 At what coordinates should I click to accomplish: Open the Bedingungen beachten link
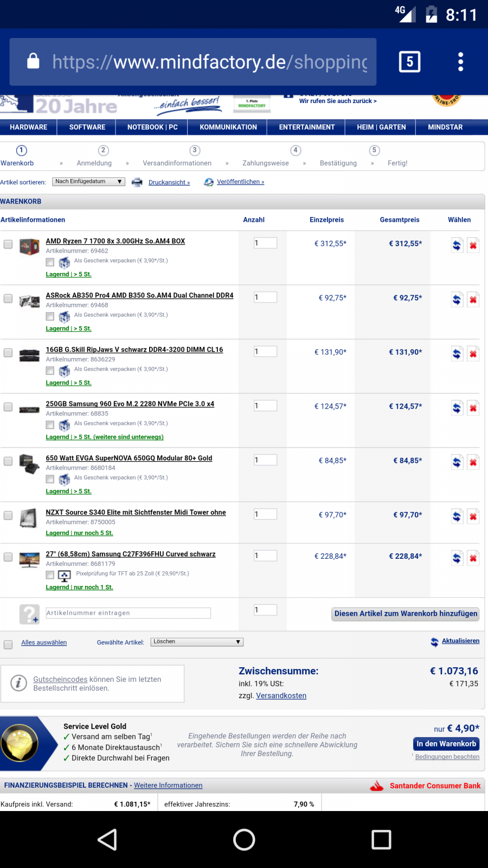[447, 757]
